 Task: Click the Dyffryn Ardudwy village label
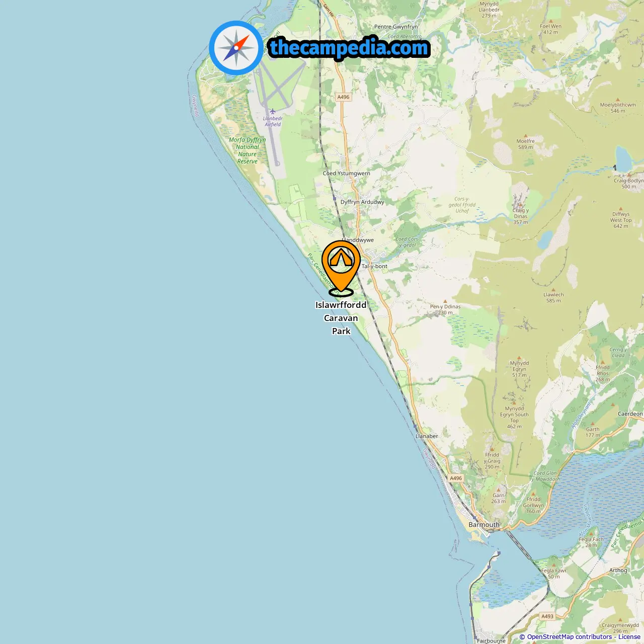click(362, 202)
